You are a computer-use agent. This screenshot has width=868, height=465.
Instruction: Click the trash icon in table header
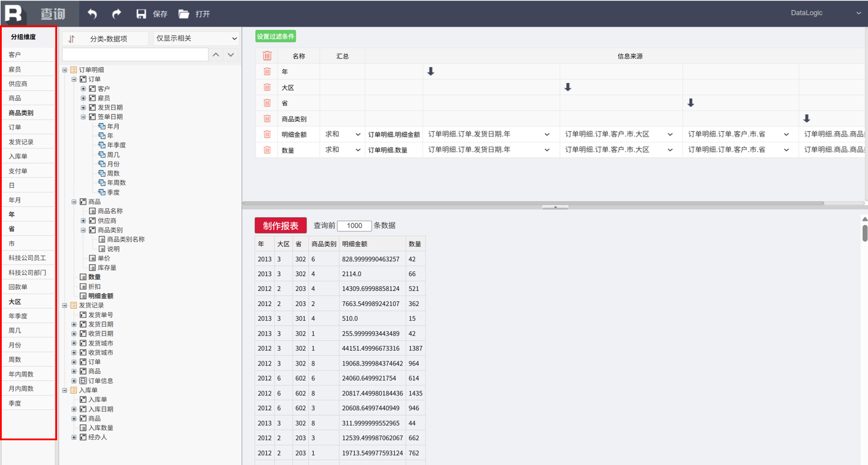click(x=267, y=56)
